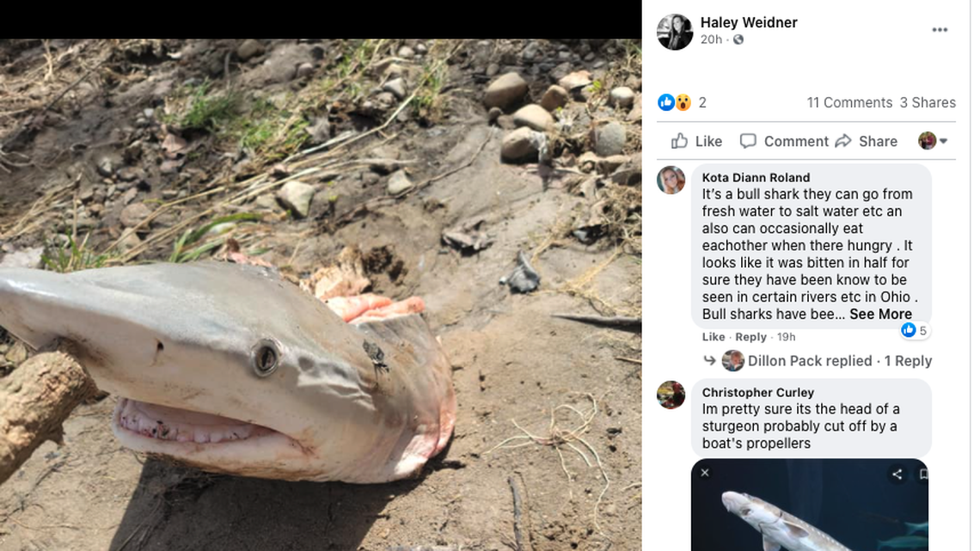View the 11 Comments

tap(849, 102)
